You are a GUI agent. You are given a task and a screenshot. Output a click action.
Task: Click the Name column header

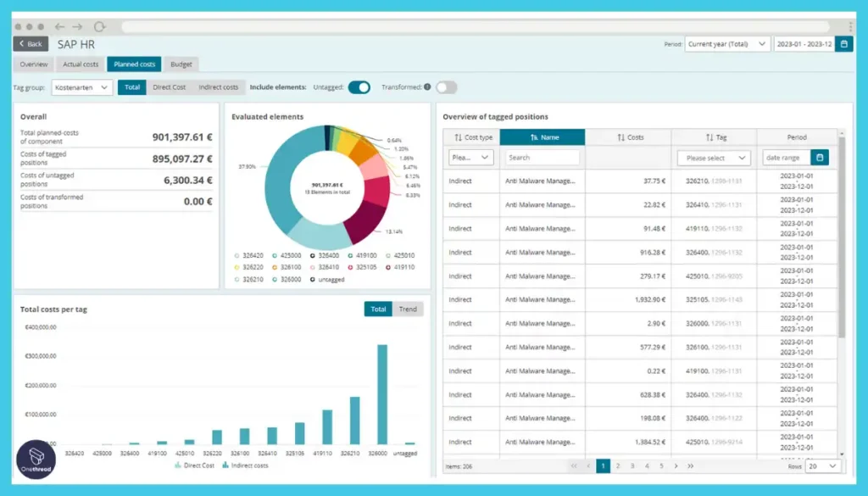tap(542, 137)
